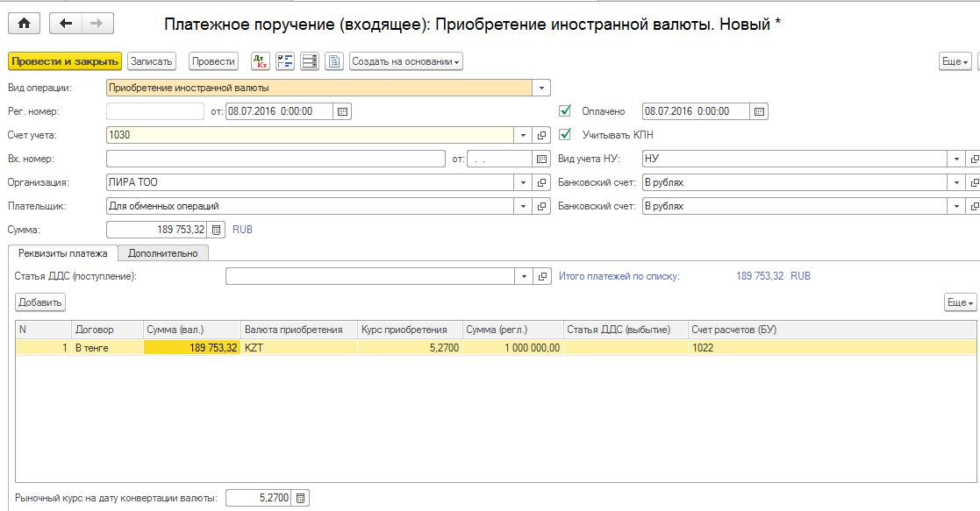Image resolution: width=980 pixels, height=511 pixels.
Task: Open the checklist toolbar icon
Action: click(285, 61)
